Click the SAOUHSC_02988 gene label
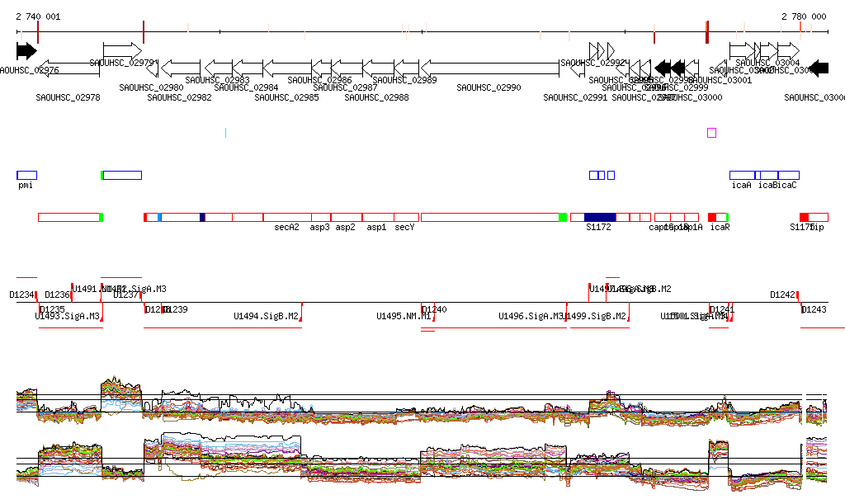 pos(376,97)
